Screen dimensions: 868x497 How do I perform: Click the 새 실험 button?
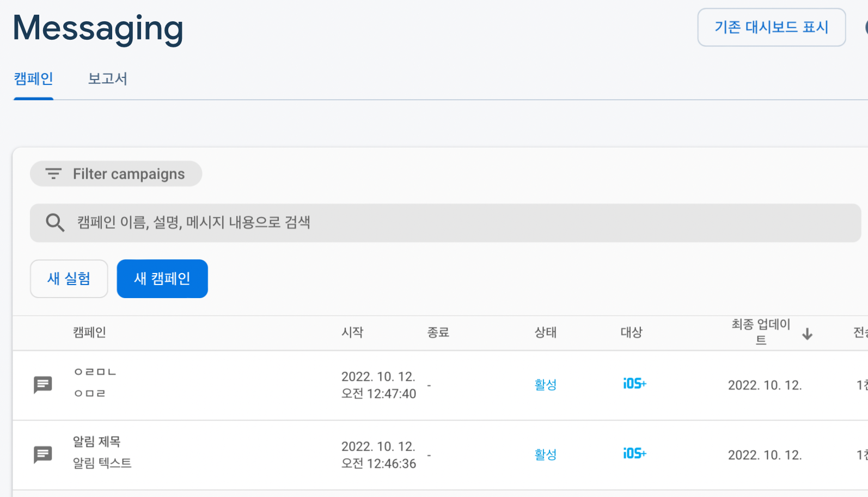[x=69, y=278]
